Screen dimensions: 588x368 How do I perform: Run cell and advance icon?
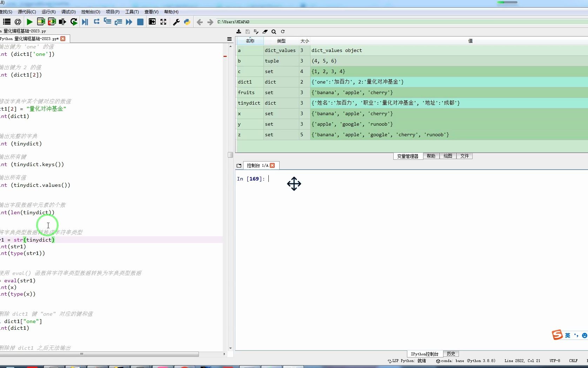pos(52,22)
